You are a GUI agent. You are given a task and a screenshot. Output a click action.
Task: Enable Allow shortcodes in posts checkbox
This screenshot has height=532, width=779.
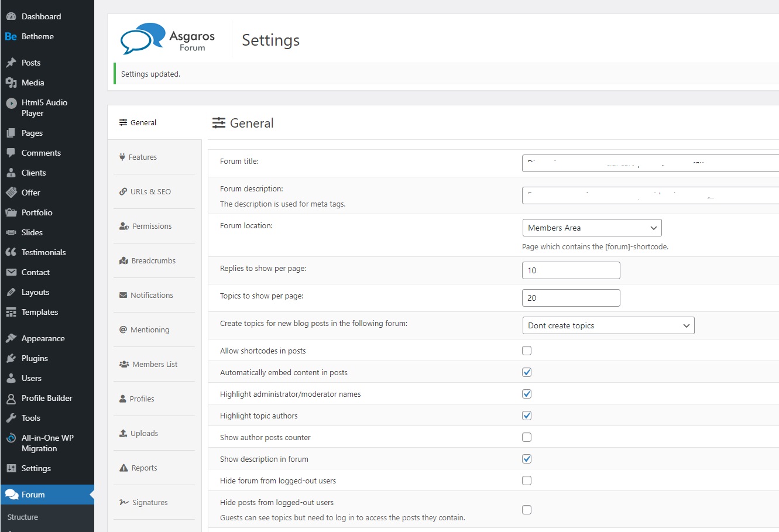527,351
